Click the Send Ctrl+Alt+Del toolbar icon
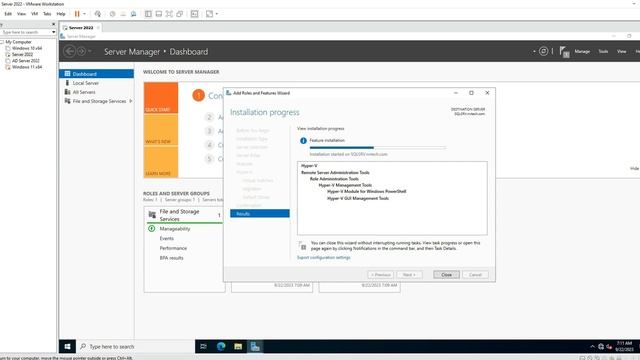Image resolution: width=640 pixels, height=360 pixels. click(x=98, y=14)
